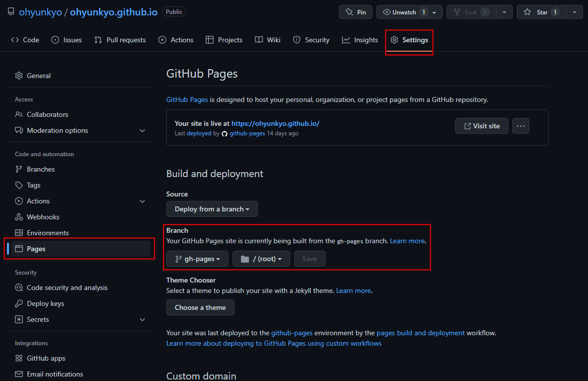Click the Insights tab graph icon
This screenshot has height=381, width=588.
click(346, 40)
